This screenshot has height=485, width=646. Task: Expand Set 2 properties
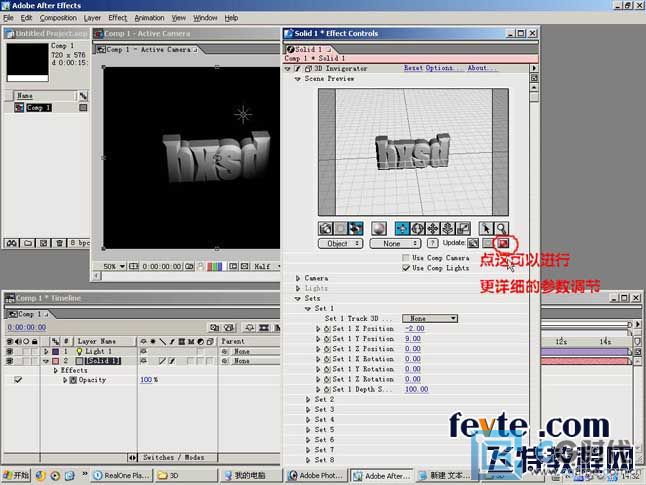pos(308,399)
